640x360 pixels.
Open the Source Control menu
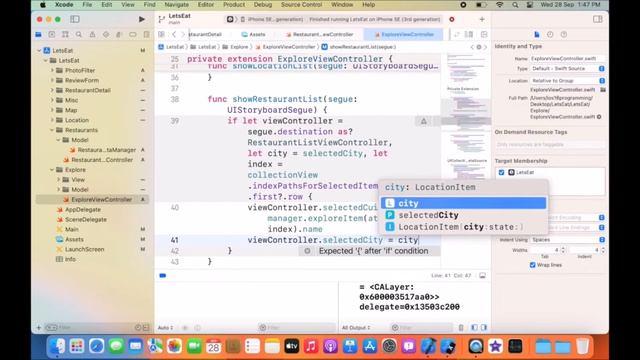(301, 5)
